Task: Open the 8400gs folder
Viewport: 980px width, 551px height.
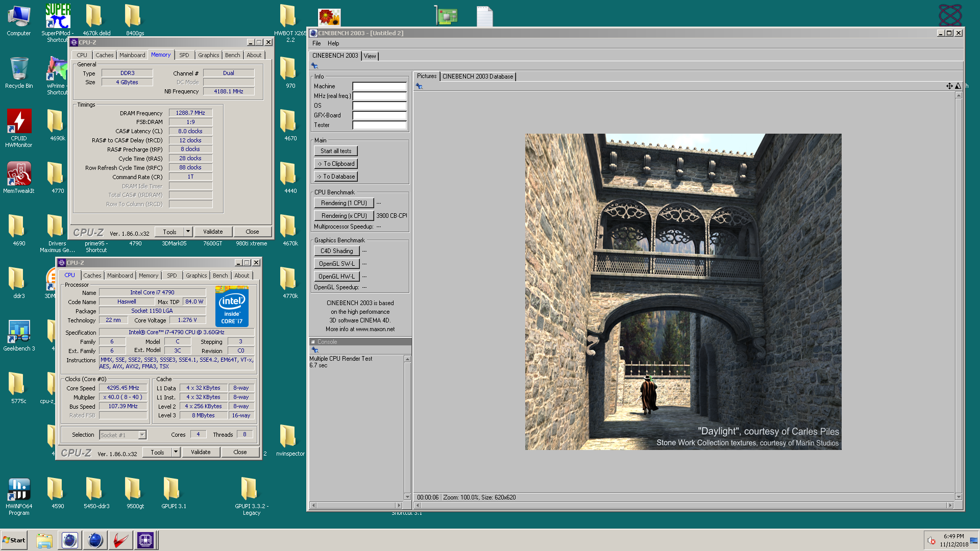Action: point(135,20)
